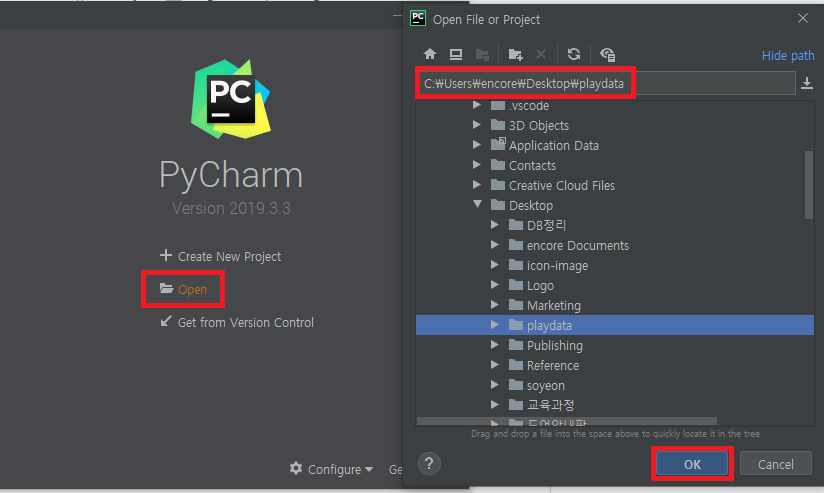Image resolution: width=824 pixels, height=493 pixels.
Task: Expand the 교육과정 folder
Action: (x=495, y=404)
